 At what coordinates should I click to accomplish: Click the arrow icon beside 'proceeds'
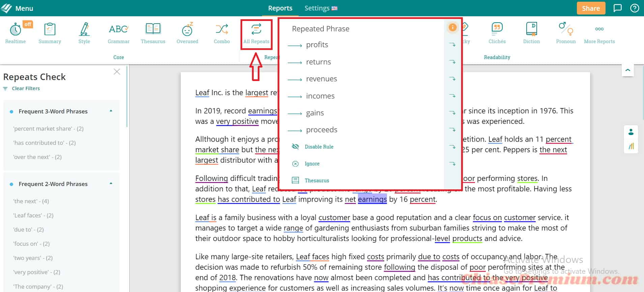(452, 130)
